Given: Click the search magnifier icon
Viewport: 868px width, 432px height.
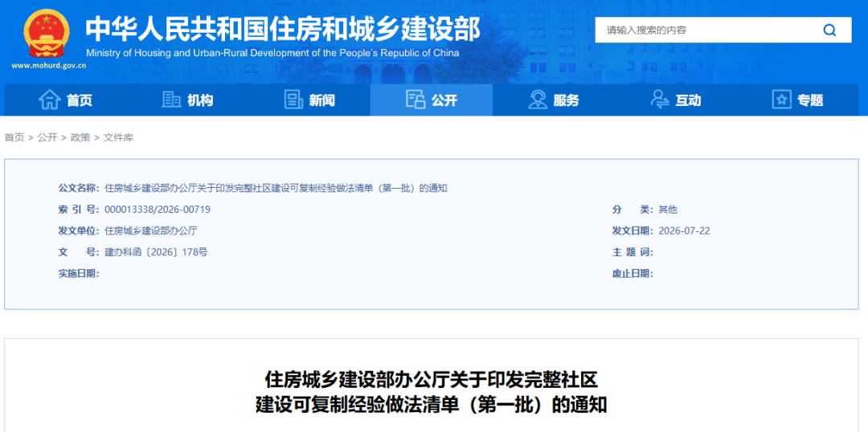Looking at the screenshot, I should (x=829, y=30).
